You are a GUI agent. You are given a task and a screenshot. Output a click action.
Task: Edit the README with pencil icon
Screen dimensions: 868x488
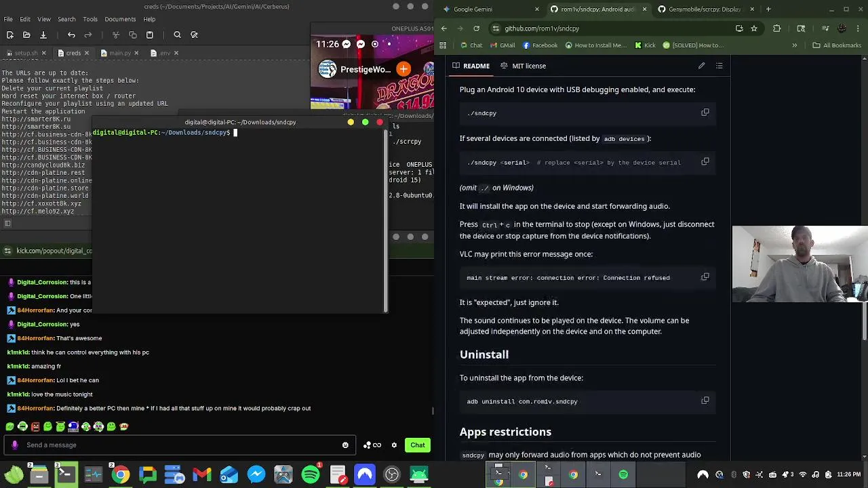tap(702, 66)
